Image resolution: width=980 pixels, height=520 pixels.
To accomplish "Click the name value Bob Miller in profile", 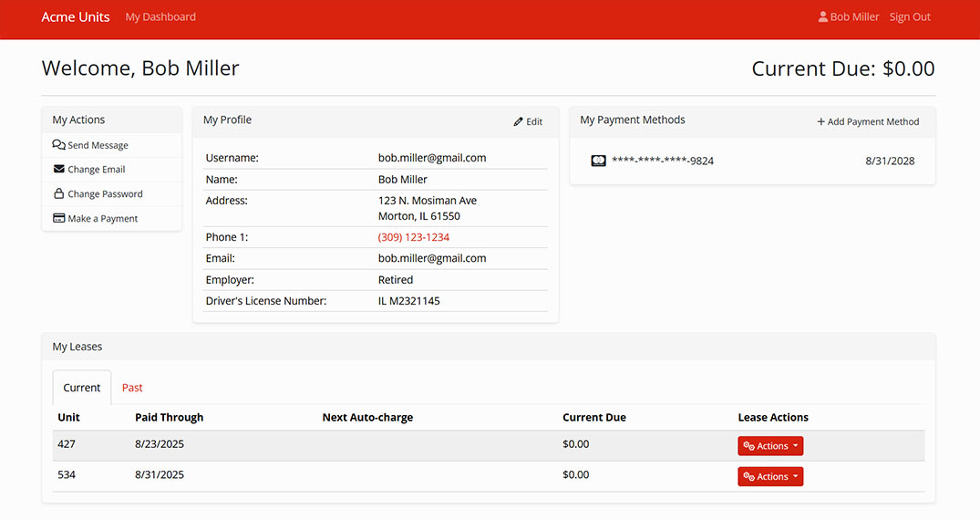I will coord(403,179).
